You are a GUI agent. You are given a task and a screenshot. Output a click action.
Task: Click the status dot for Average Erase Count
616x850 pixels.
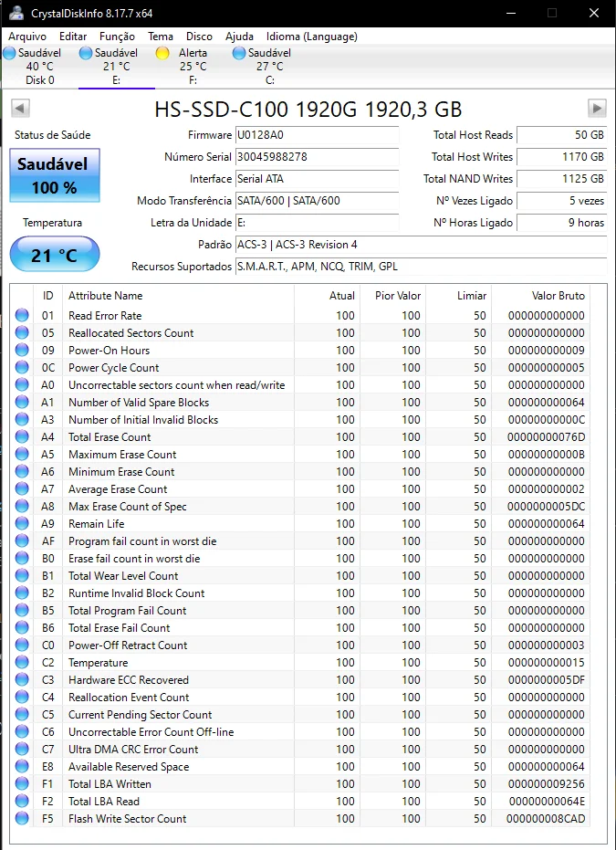tap(22, 489)
